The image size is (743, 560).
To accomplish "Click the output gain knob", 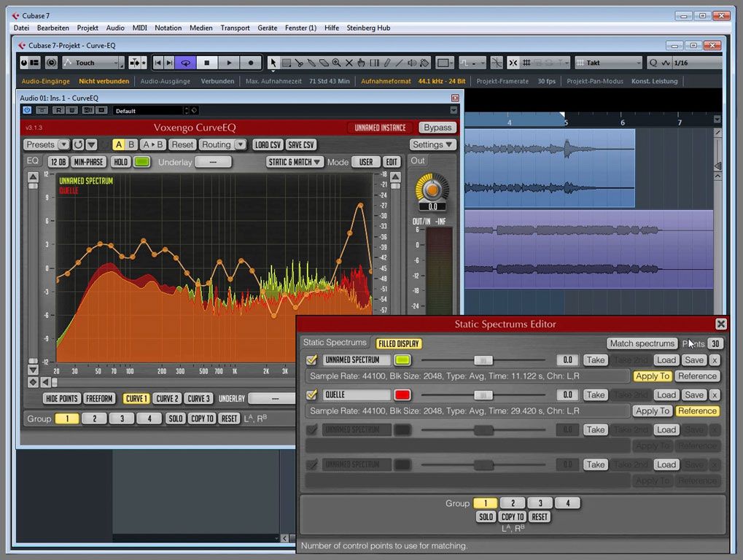I will tap(432, 190).
